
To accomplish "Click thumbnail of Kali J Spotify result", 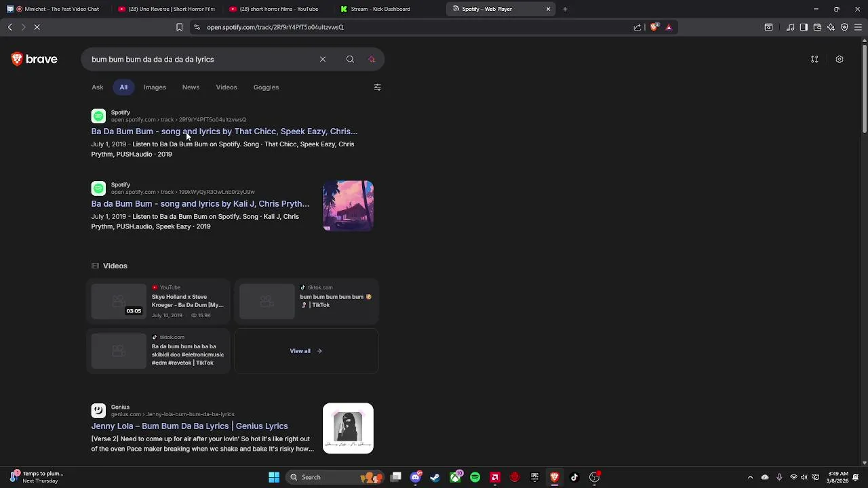I will click(348, 206).
